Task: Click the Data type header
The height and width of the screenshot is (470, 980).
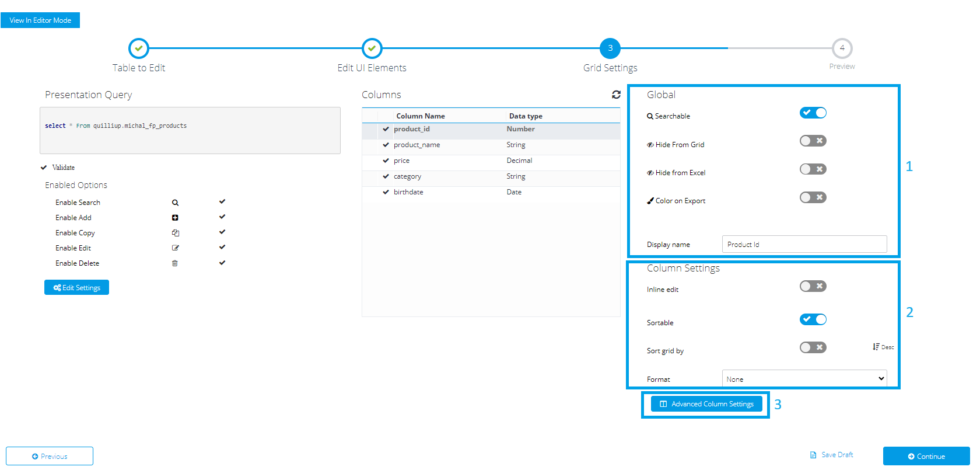Action: click(x=526, y=116)
